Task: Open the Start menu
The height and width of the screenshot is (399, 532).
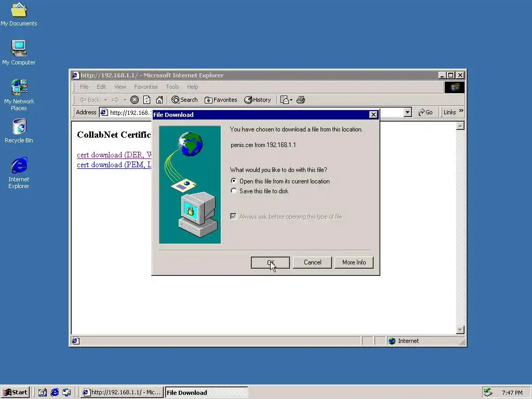Action: point(15,393)
